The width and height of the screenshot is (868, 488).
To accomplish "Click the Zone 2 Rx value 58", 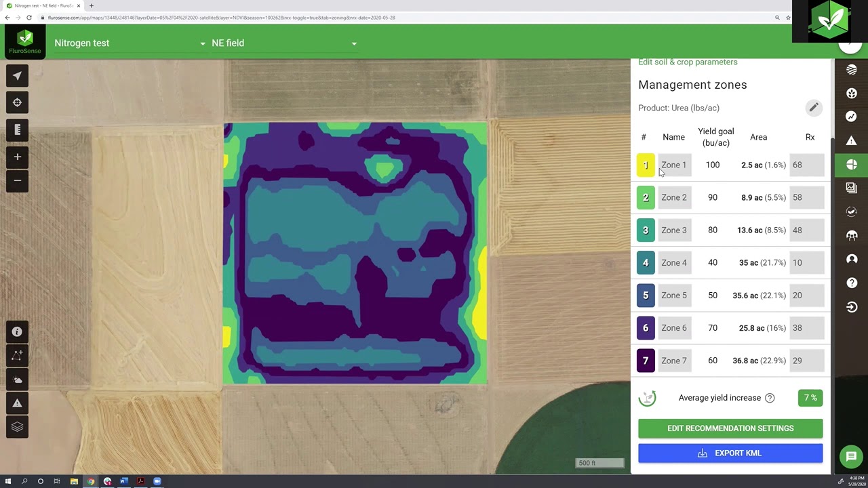I will tap(807, 197).
